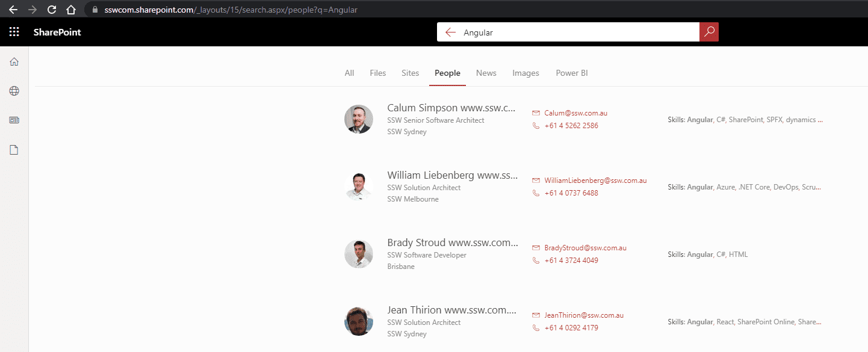Viewport: 868px width, 352px height.
Task: Click in the Angular search field
Action: pyautogui.click(x=572, y=32)
